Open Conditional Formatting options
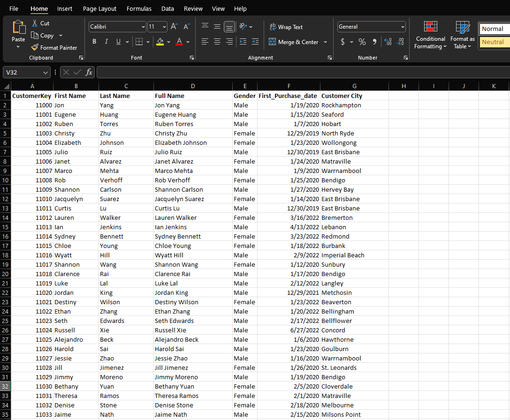This screenshot has height=420, width=510. [430, 35]
